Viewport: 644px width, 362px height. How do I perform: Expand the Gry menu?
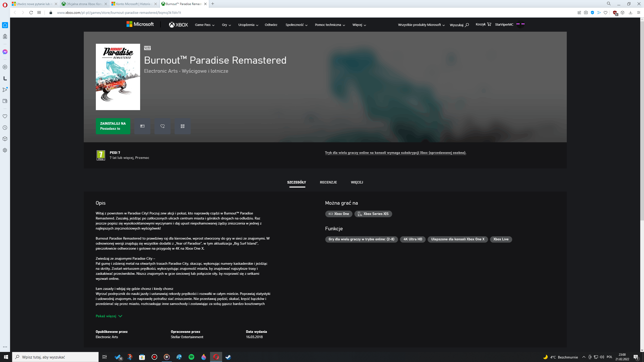point(226,25)
